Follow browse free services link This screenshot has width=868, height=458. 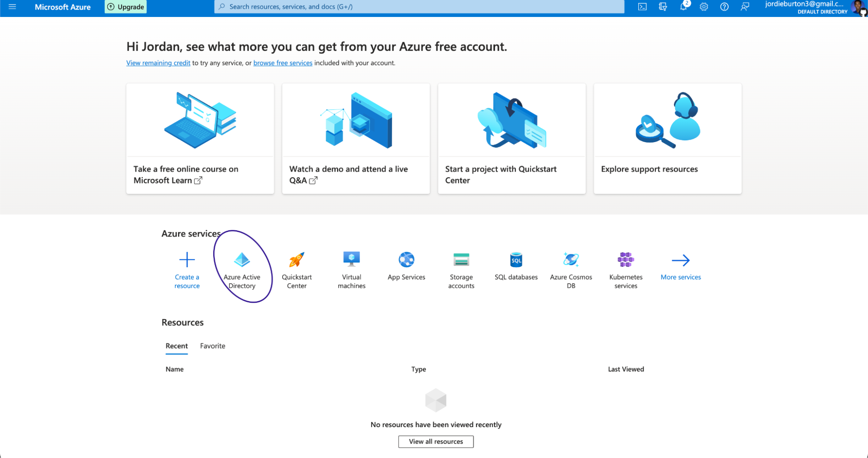click(x=283, y=63)
